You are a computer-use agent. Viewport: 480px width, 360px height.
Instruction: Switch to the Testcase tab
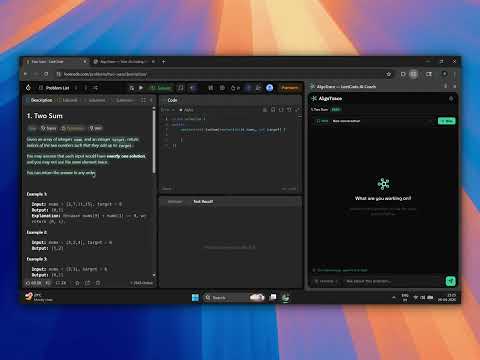[174, 202]
